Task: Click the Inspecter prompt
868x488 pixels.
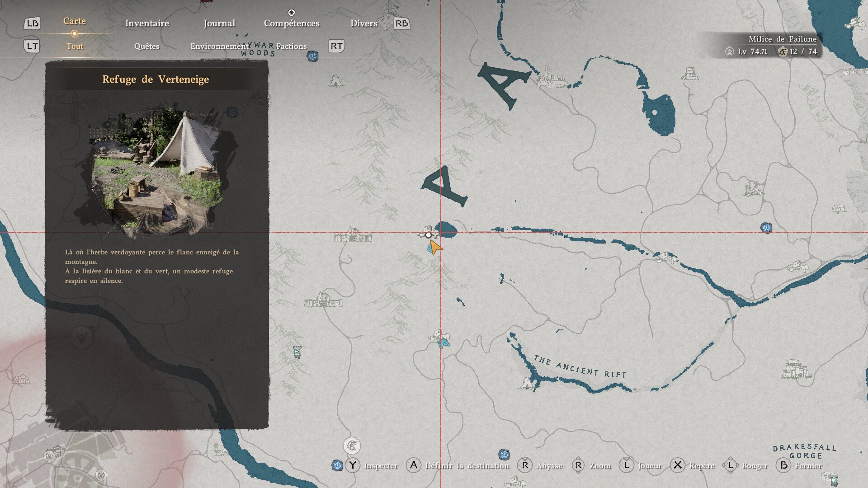Action: coord(381,465)
